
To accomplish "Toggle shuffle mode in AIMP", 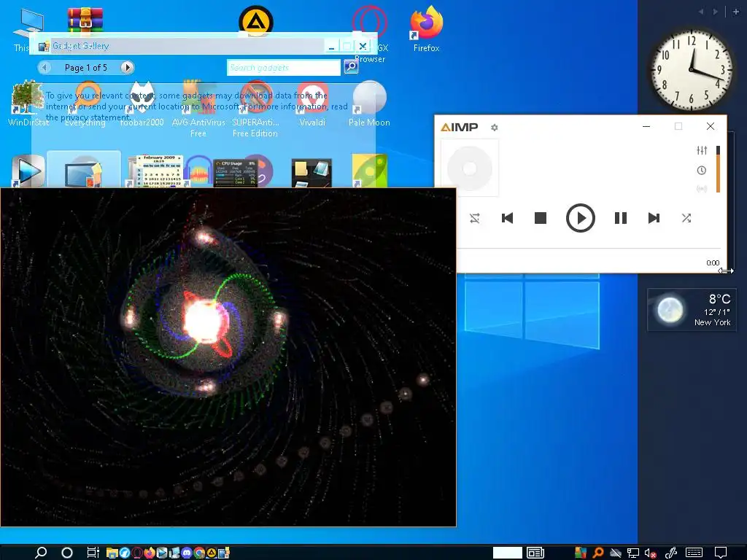I will [x=686, y=218].
